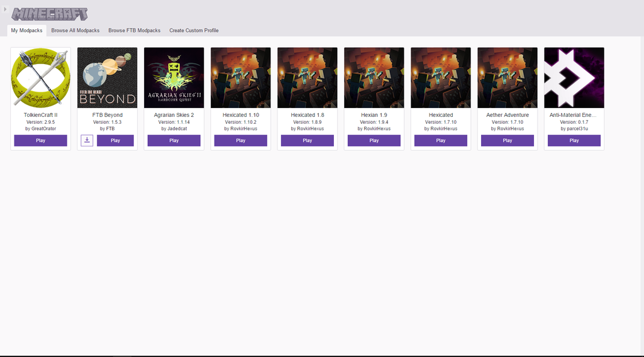Click 'Version: 1.5.3' text
Screen dimensions: 644x357
[x=107, y=123]
